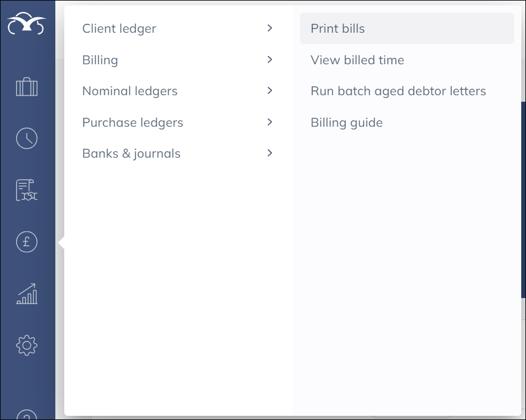Open the settings gear icon

pos(27,345)
